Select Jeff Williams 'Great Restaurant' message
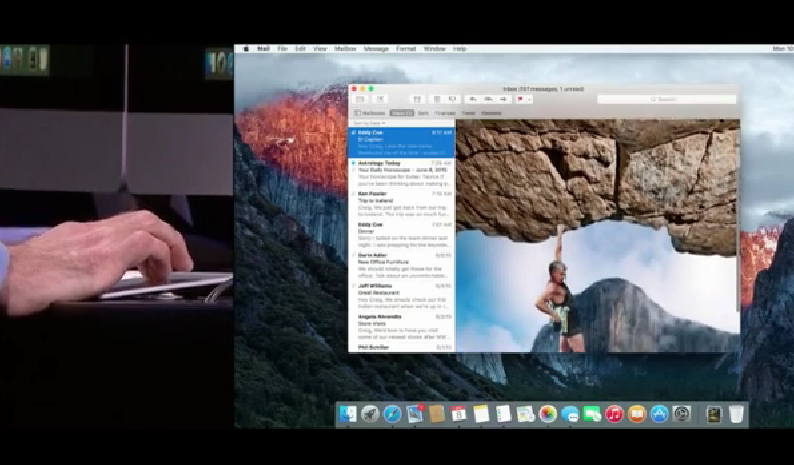 coord(402,296)
